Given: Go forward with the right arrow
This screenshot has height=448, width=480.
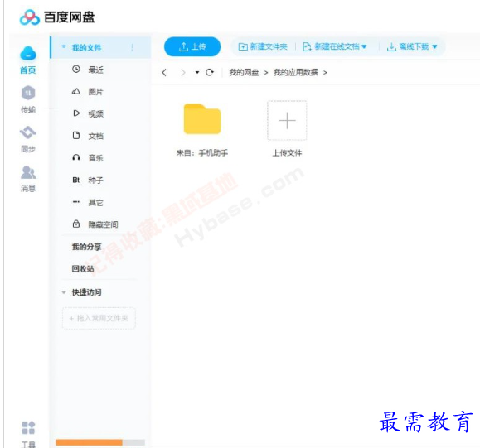Looking at the screenshot, I should pyautogui.click(x=182, y=73).
